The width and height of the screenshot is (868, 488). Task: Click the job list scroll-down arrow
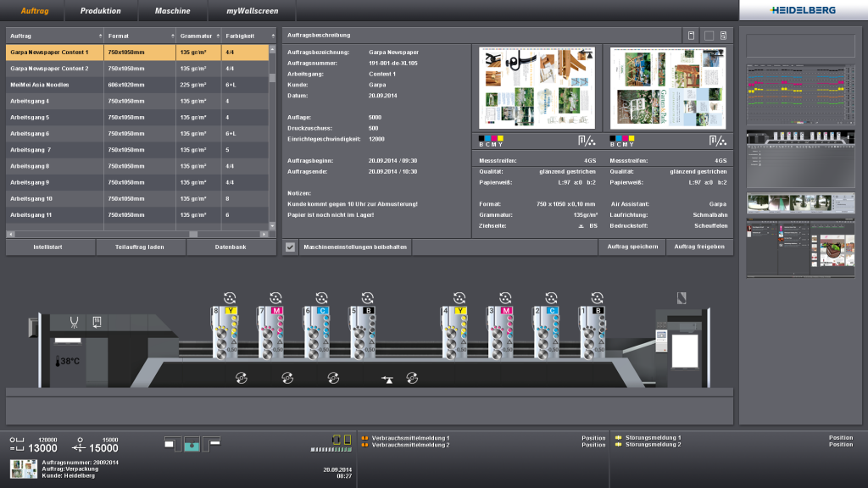272,225
